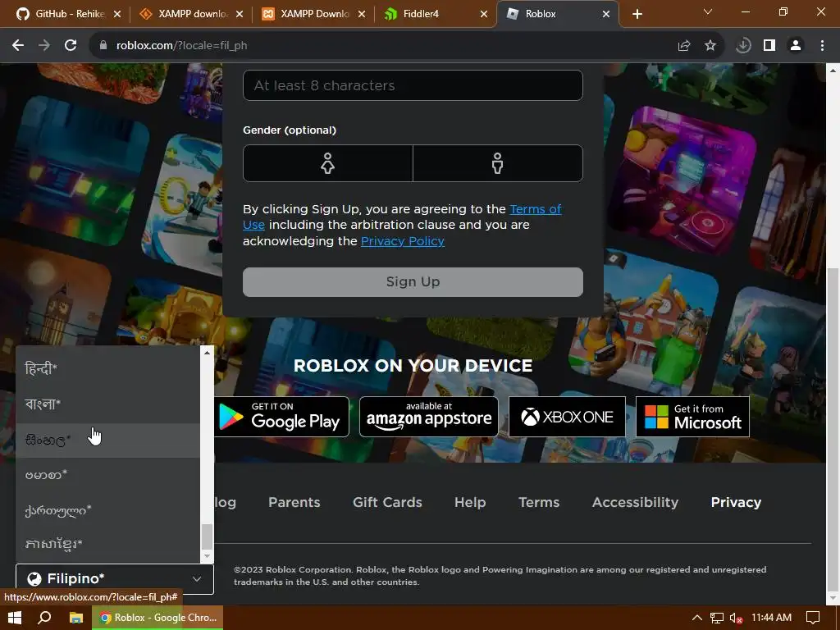Open the tab search chevron
840x630 pixels.
[708, 11]
